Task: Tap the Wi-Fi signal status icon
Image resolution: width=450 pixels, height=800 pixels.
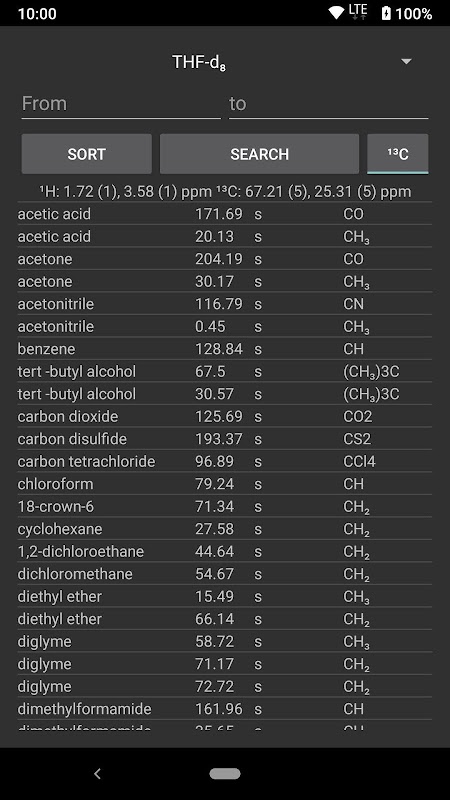Action: pos(336,13)
